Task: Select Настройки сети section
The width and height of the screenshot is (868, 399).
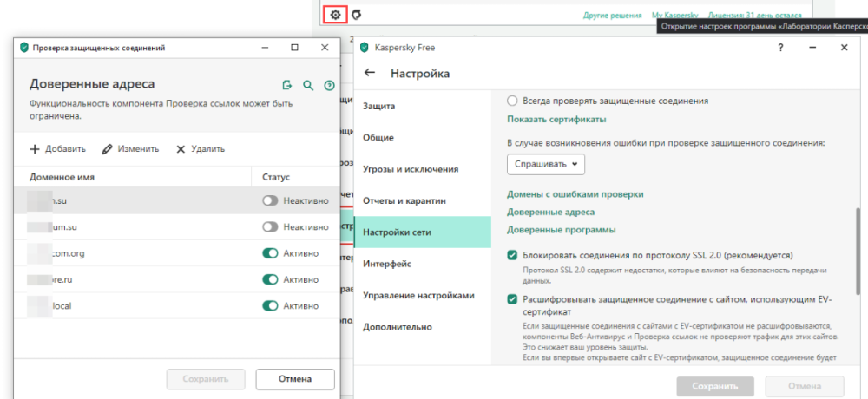Action: 423,232
